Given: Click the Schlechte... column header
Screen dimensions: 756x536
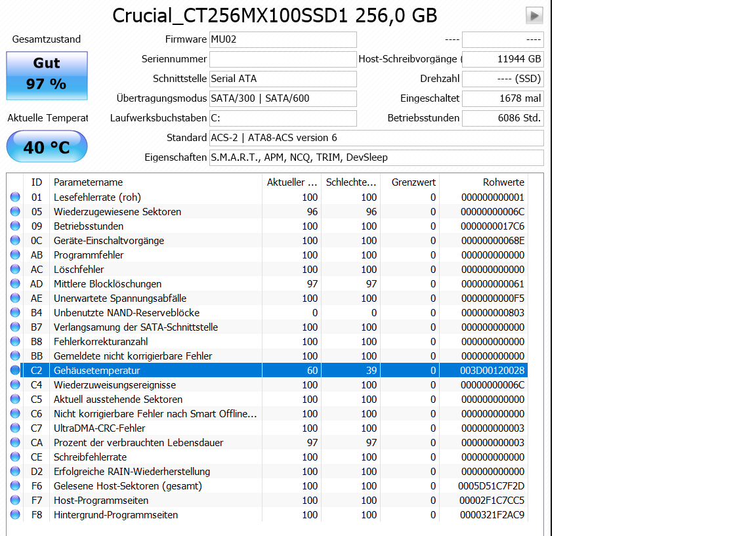Looking at the screenshot, I should coord(350,182).
